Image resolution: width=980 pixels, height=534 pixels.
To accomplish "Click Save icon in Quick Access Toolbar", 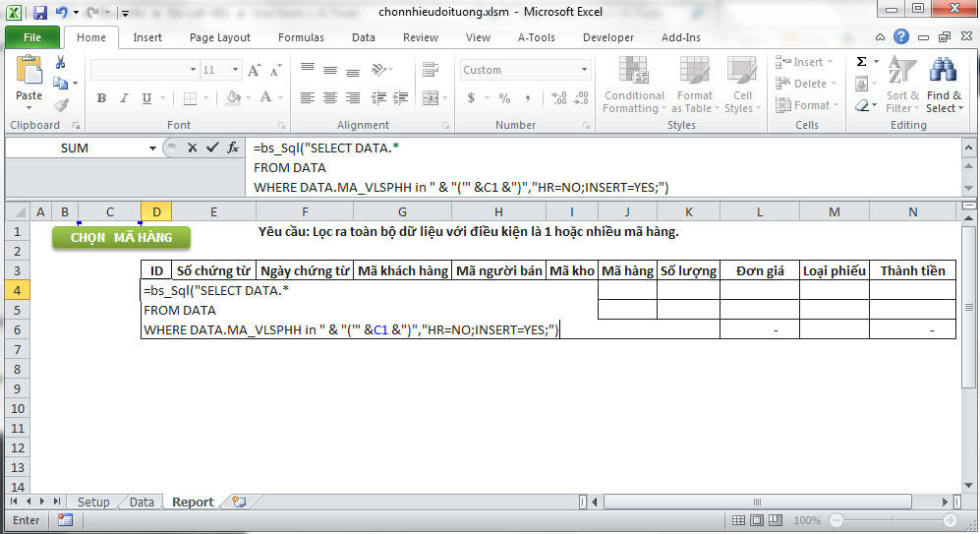I will coord(40,13).
